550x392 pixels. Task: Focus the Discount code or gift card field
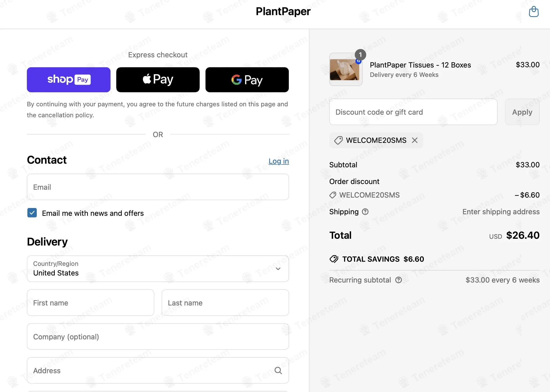coord(413,112)
